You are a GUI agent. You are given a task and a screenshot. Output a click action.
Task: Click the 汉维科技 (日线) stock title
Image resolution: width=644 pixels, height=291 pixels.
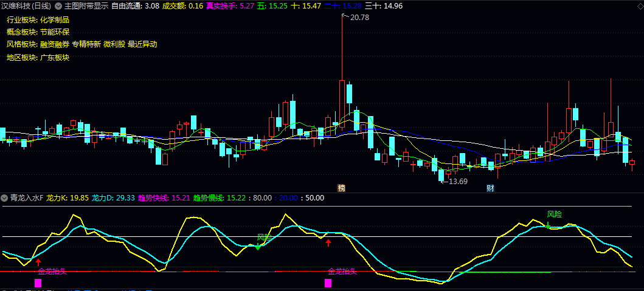tap(26, 6)
